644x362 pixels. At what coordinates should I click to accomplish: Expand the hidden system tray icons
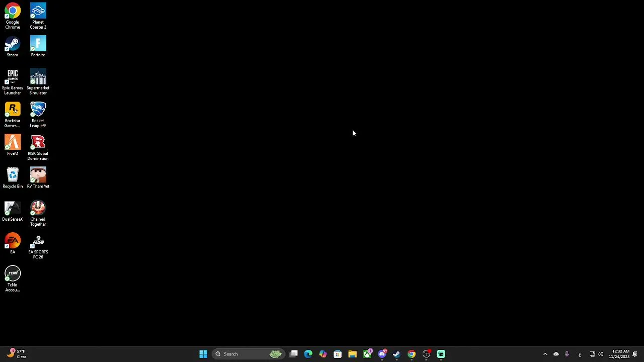[545, 354]
